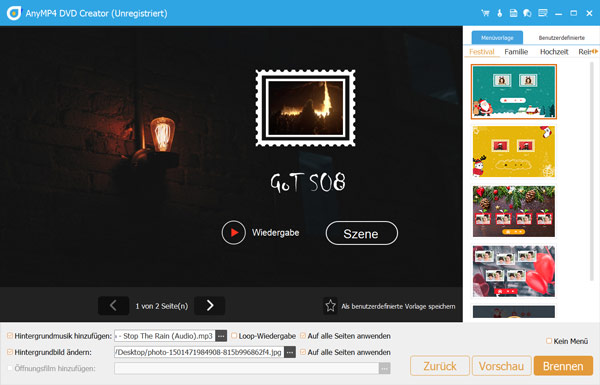The width and height of the screenshot is (600, 385).
Task: Click the background image path field
Action: (x=199, y=352)
